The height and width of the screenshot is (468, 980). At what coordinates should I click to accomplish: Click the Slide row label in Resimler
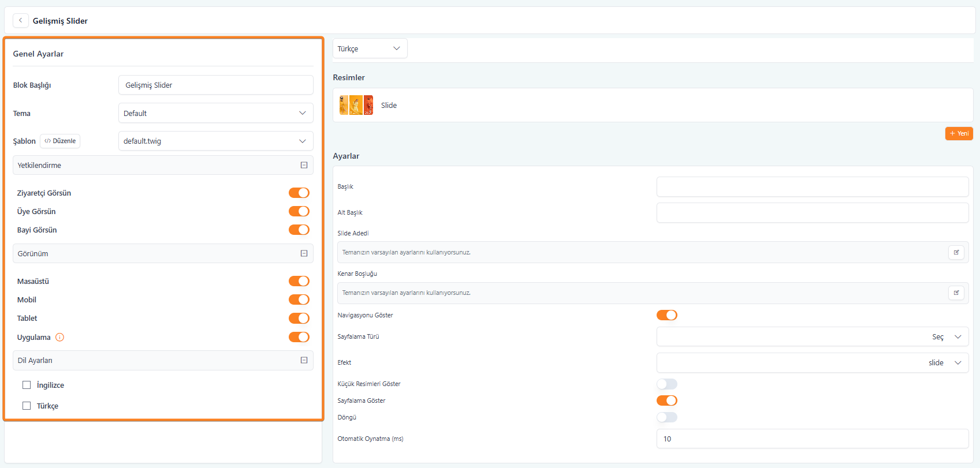pos(389,105)
